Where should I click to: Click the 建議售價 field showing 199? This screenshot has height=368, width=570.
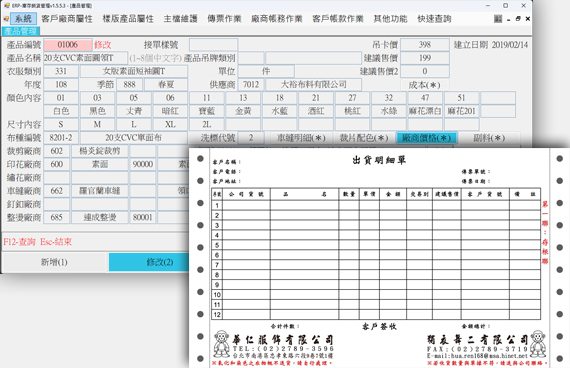(x=425, y=58)
